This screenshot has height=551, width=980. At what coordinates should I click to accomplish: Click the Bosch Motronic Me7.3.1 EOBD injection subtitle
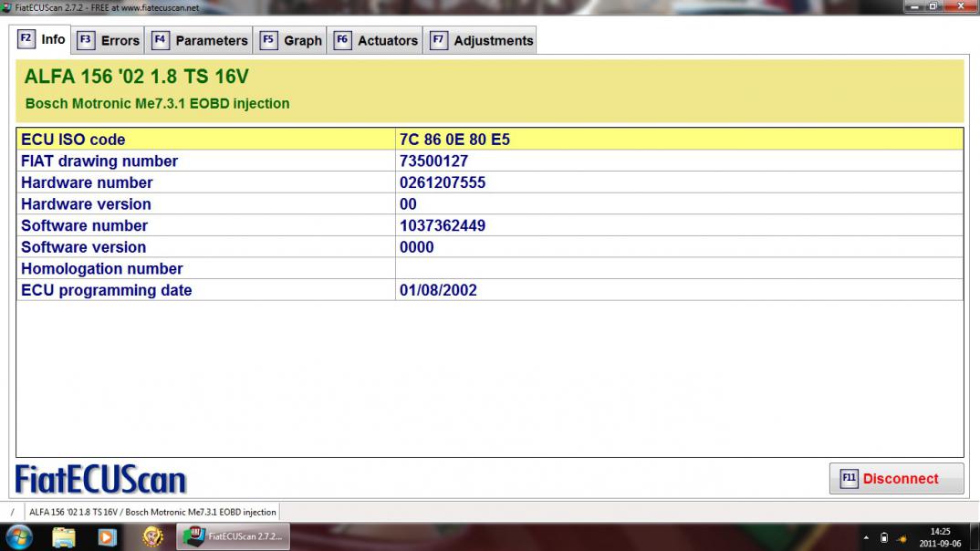(158, 104)
